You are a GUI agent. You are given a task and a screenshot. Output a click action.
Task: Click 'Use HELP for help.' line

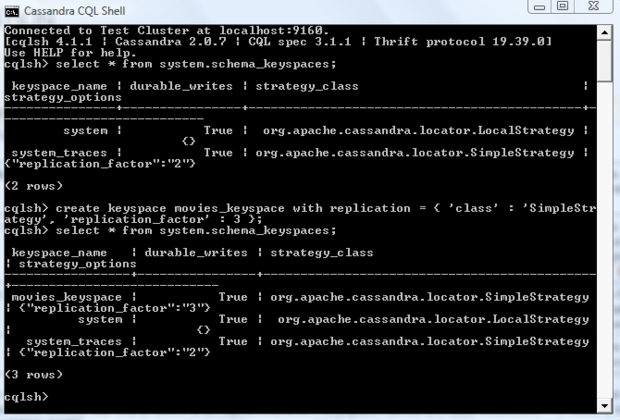[x=70, y=53]
